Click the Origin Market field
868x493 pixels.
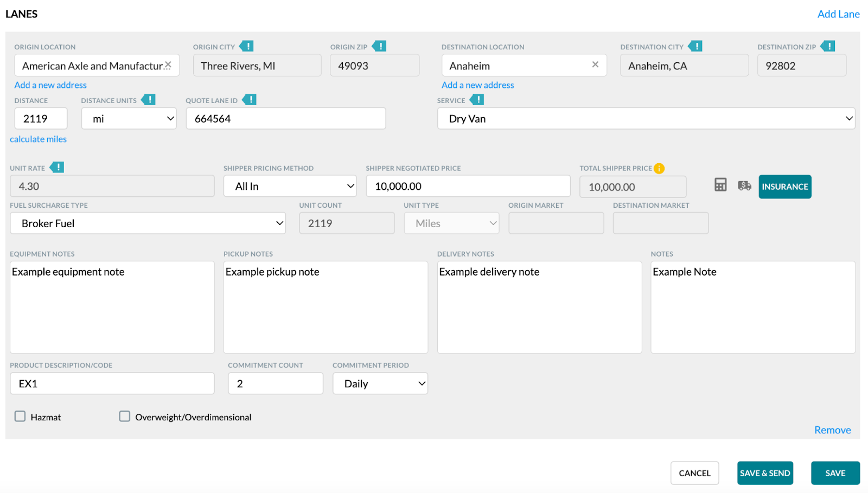556,223
